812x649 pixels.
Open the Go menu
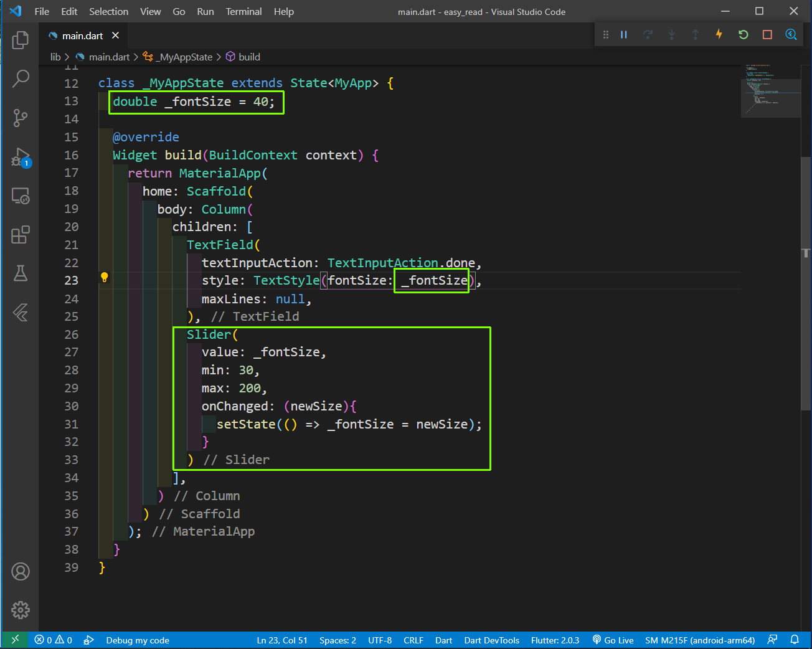coord(179,11)
